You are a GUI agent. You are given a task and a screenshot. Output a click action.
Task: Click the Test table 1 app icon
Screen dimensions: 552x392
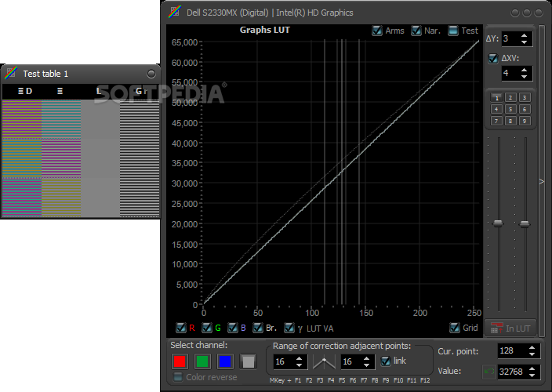click(x=11, y=73)
